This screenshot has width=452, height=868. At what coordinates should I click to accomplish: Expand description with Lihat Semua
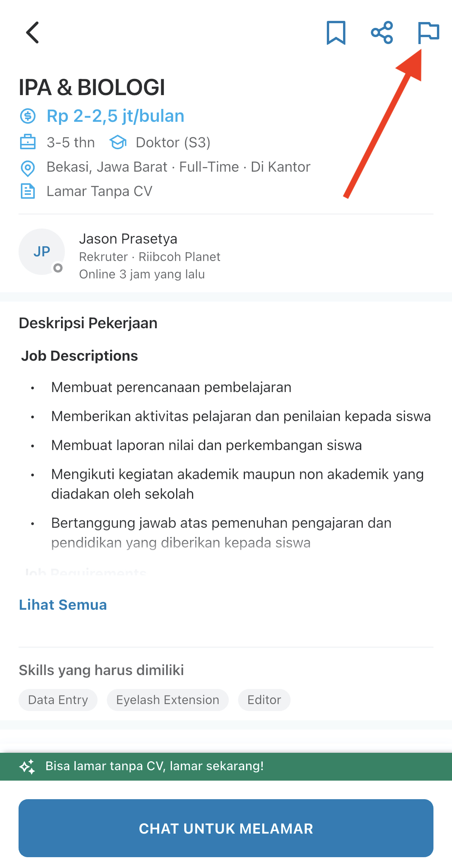(x=63, y=605)
